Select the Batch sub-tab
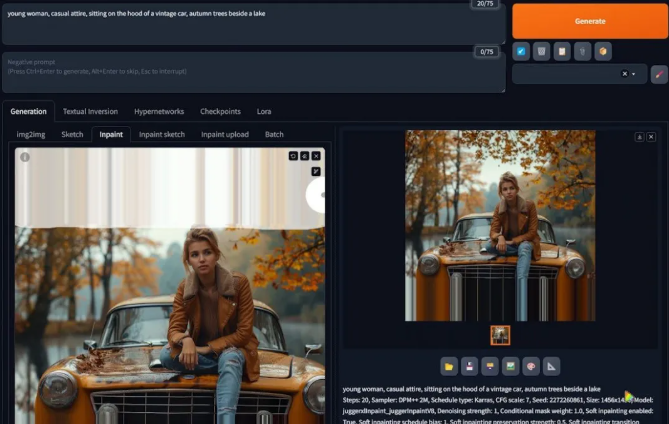 tap(274, 134)
